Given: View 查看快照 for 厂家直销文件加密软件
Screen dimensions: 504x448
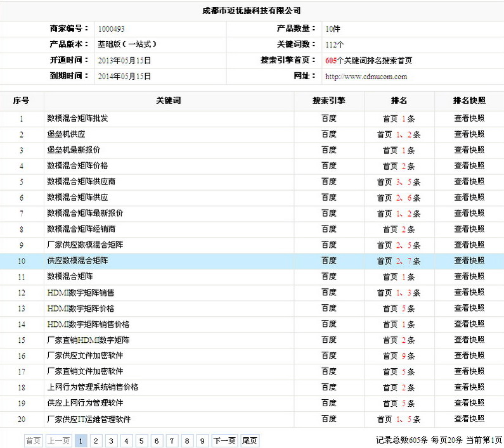Looking at the screenshot, I should coord(469,371).
